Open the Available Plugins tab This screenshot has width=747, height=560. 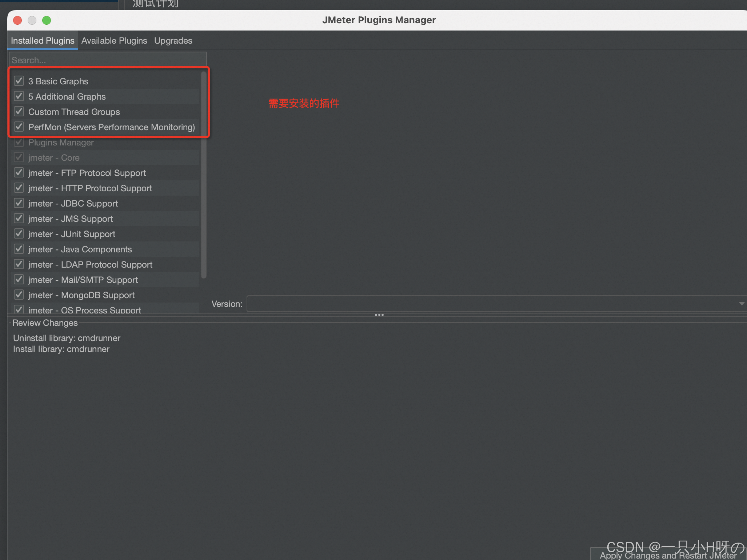(x=114, y=41)
